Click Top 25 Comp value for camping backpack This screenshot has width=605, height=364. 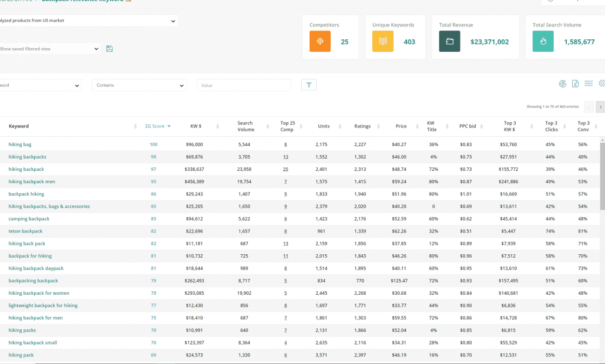(285, 219)
